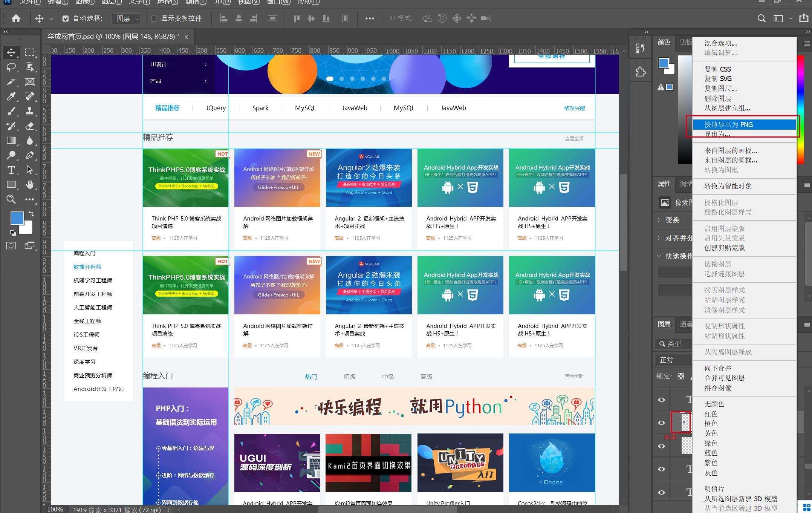
Task: Reset default foreground and background colors
Action: (13, 232)
